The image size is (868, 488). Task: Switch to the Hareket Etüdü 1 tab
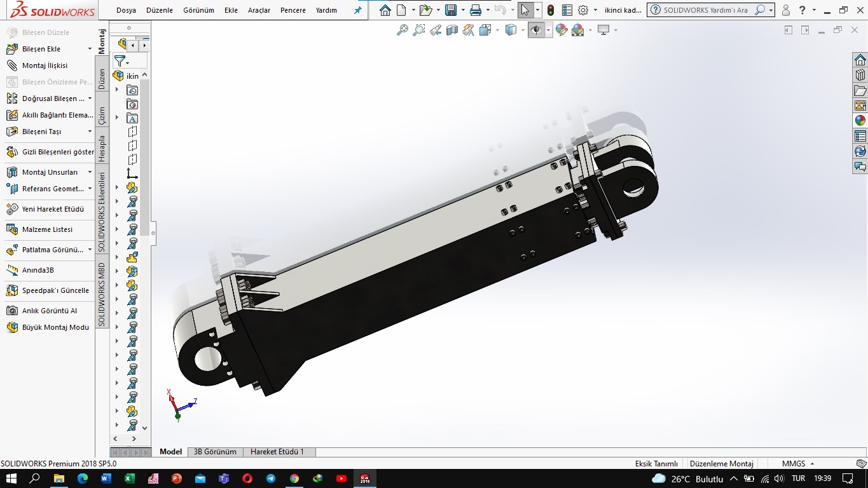(277, 452)
